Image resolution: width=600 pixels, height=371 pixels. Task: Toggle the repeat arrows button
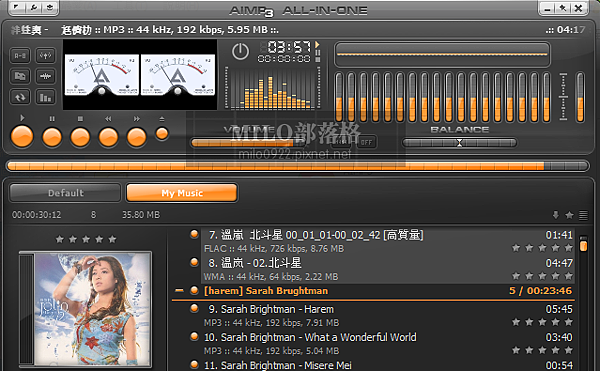tap(20, 97)
